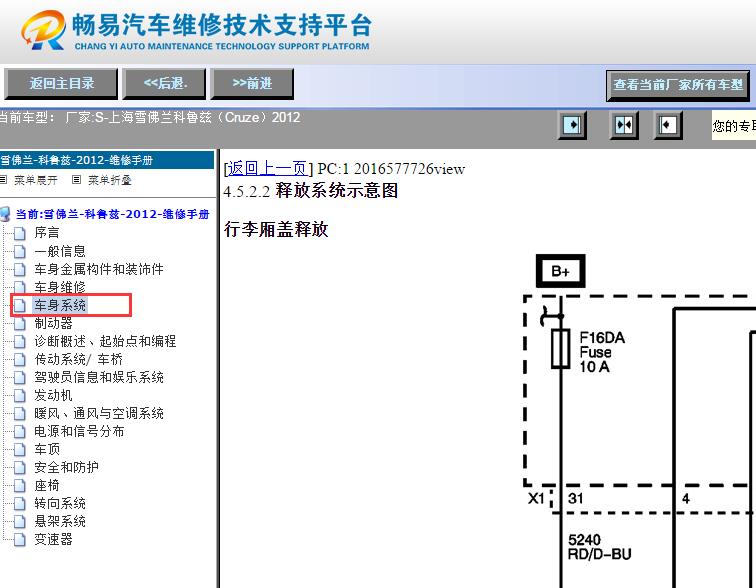The width and height of the screenshot is (756, 588).
Task: Click the page icon beside 车顶
Action: 20,450
